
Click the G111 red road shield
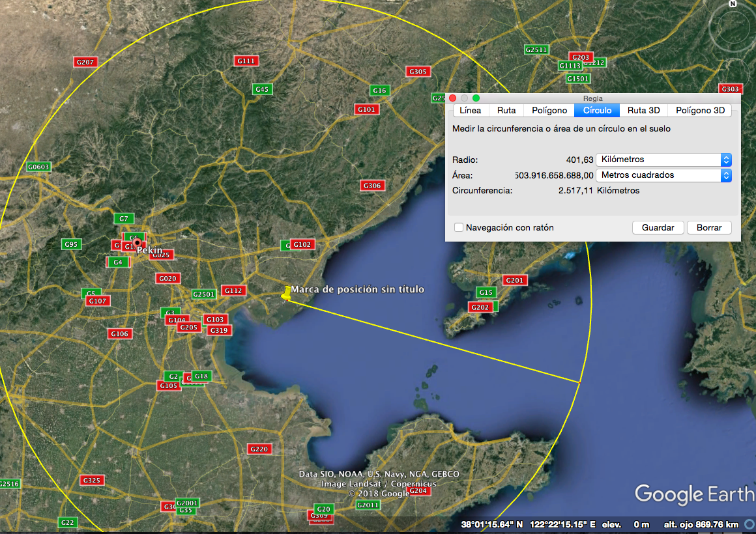(246, 61)
